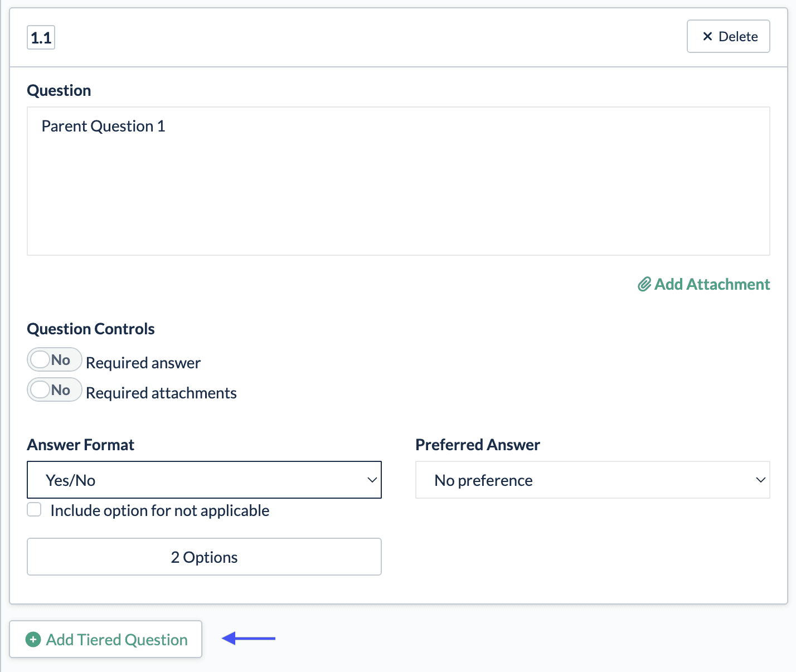
Task: Open the Preferred Answer dropdown
Action: (592, 480)
